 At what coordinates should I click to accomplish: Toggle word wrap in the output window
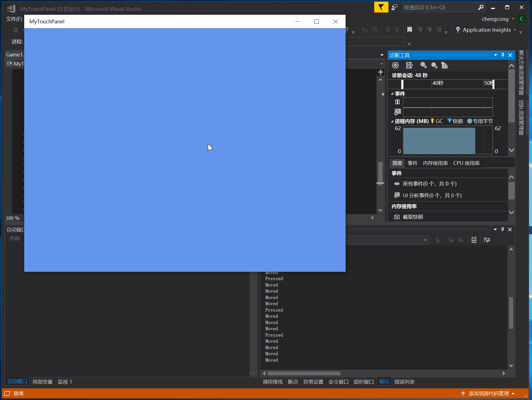click(x=486, y=240)
